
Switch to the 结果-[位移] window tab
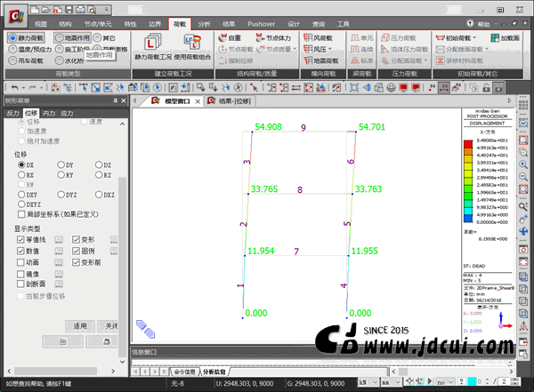230,100
